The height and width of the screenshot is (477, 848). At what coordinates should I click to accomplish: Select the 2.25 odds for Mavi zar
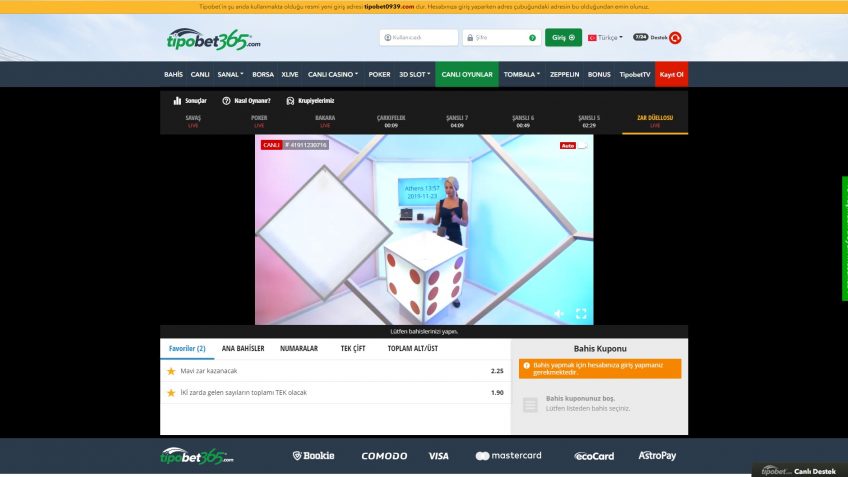(x=497, y=371)
